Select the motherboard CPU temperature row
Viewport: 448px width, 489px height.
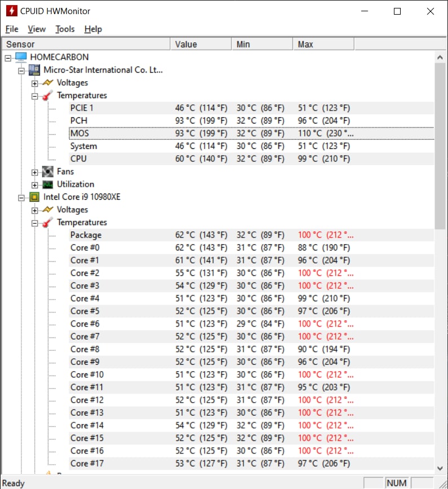tap(251, 158)
